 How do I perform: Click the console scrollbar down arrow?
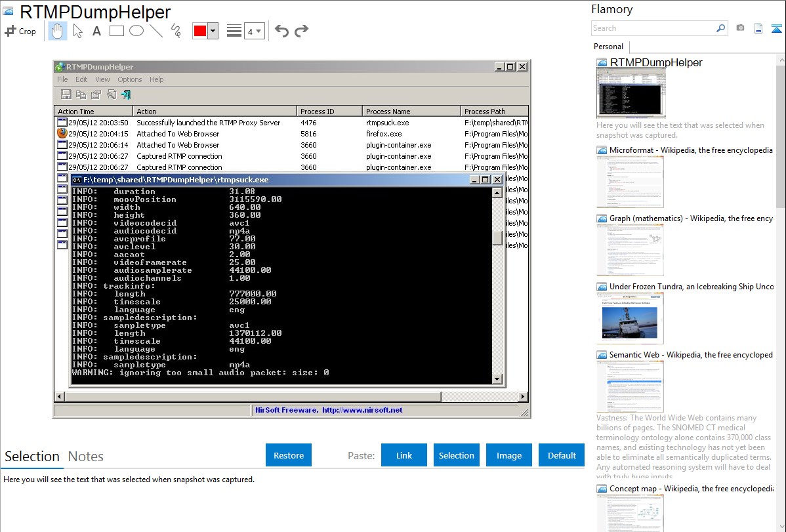point(497,379)
